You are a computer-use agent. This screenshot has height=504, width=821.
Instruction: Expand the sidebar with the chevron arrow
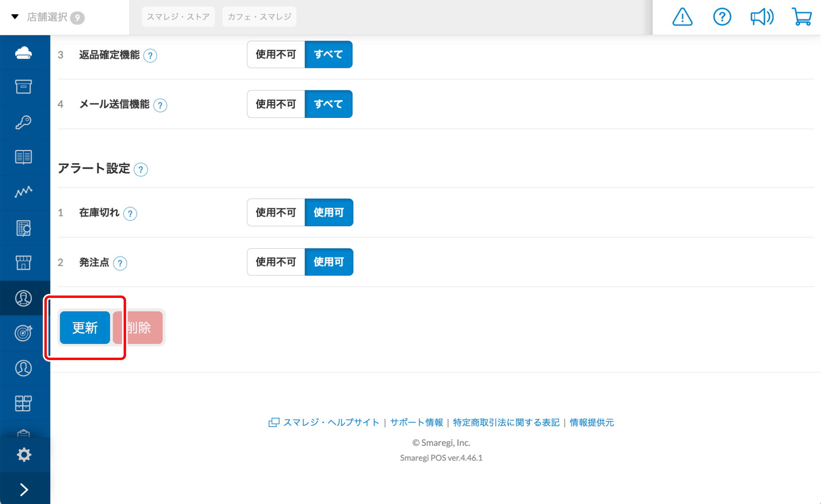coord(24,489)
